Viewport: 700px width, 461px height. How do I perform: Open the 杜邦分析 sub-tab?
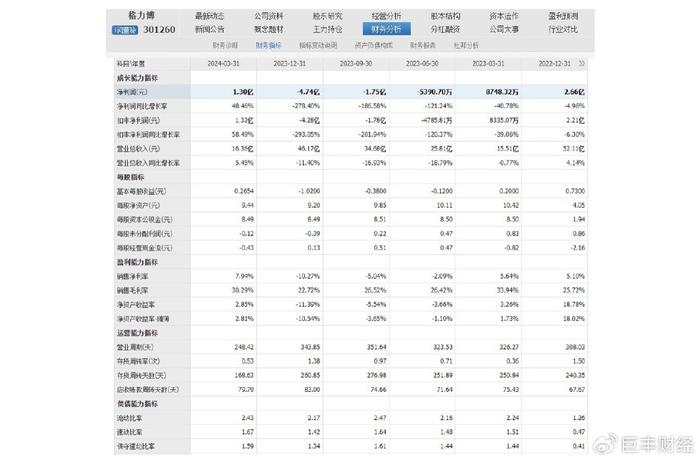[466, 45]
